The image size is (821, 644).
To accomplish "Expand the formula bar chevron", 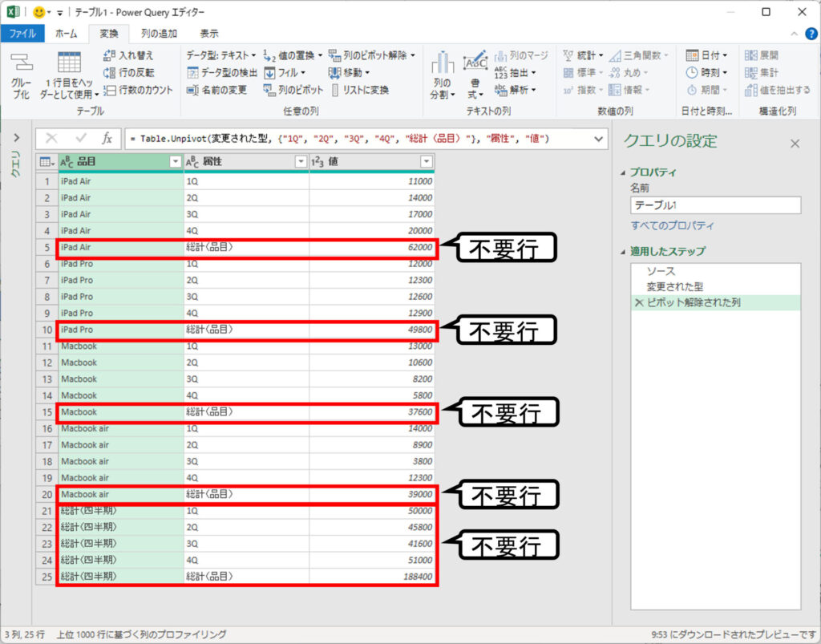I will click(598, 139).
